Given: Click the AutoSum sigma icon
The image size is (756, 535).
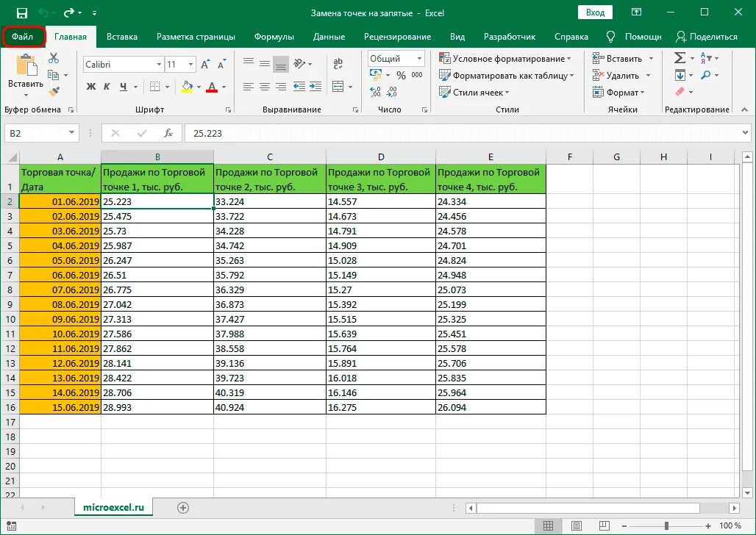Looking at the screenshot, I should (680, 58).
